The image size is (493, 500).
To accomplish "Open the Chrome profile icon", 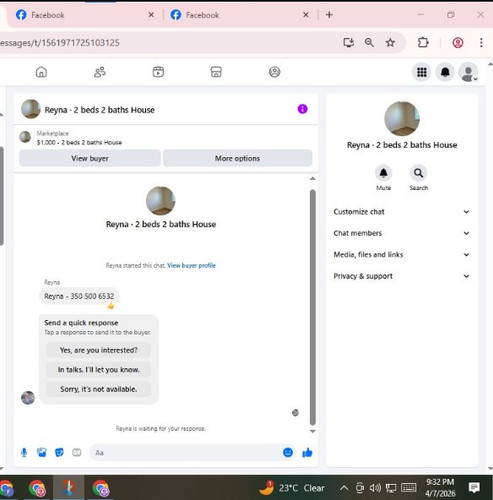I will [x=458, y=43].
